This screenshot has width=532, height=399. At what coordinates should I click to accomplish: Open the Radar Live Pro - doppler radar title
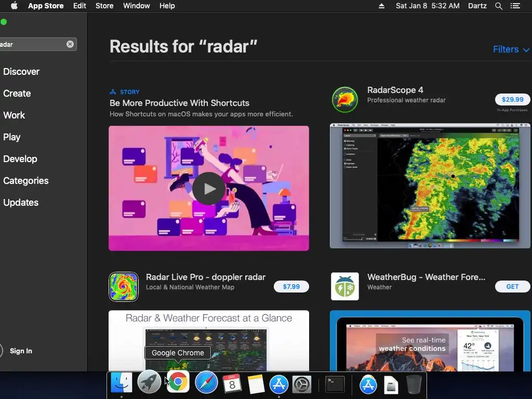pos(206,277)
